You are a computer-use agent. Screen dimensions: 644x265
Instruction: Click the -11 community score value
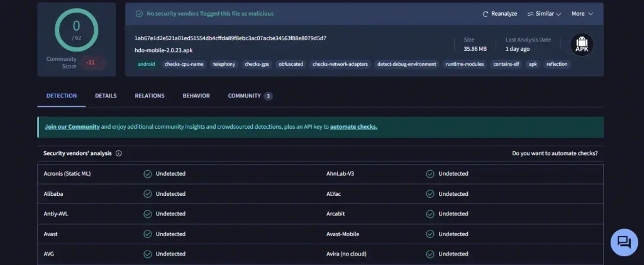tap(91, 63)
